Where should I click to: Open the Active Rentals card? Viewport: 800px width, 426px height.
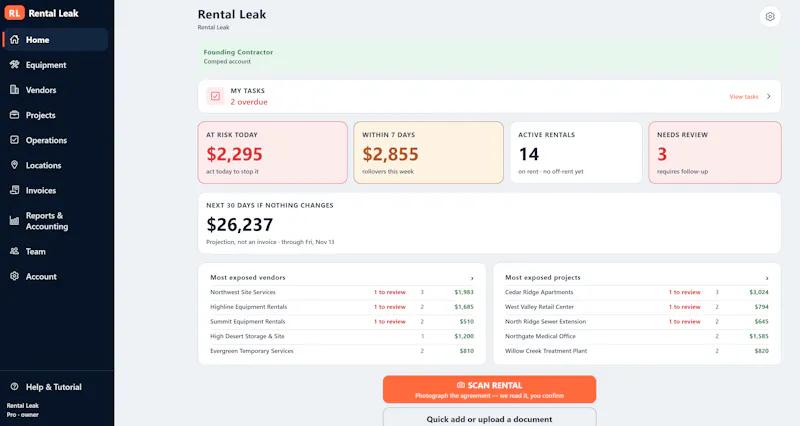click(576, 153)
